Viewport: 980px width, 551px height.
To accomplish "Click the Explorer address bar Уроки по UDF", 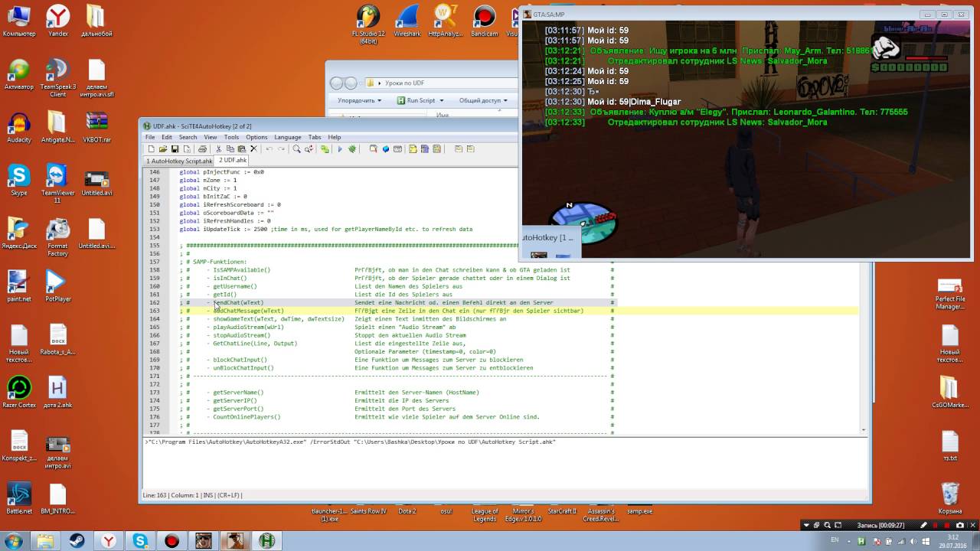I will 440,83.
